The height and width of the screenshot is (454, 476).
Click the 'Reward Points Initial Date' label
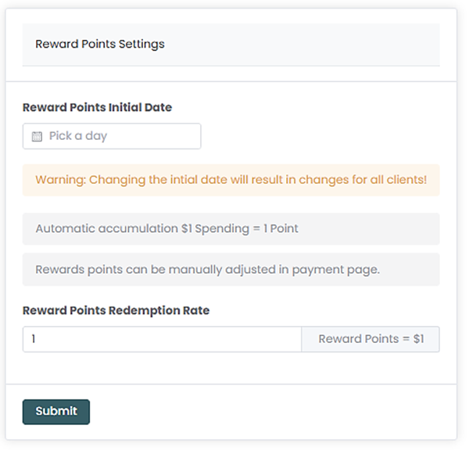pyautogui.click(x=97, y=107)
